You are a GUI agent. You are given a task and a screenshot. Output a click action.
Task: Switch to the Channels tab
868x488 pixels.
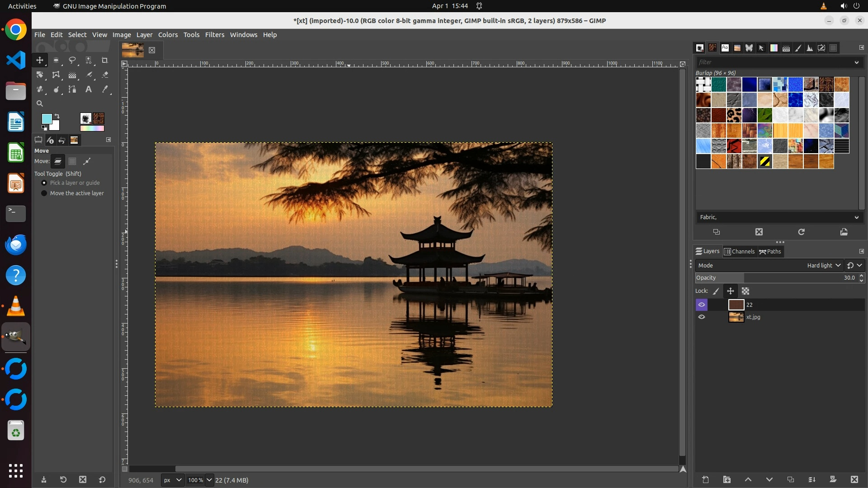point(739,252)
